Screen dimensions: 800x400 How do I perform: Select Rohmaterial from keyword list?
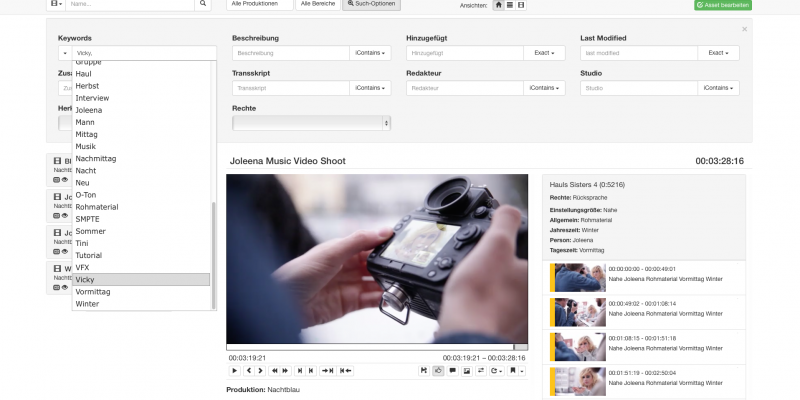tap(96, 207)
